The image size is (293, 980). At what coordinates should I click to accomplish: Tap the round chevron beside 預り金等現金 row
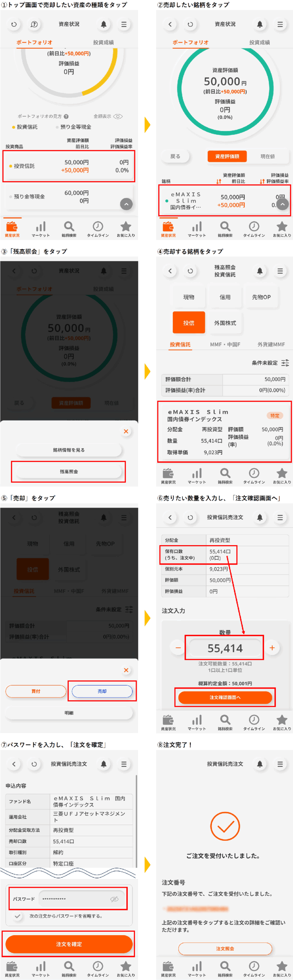[x=126, y=204]
